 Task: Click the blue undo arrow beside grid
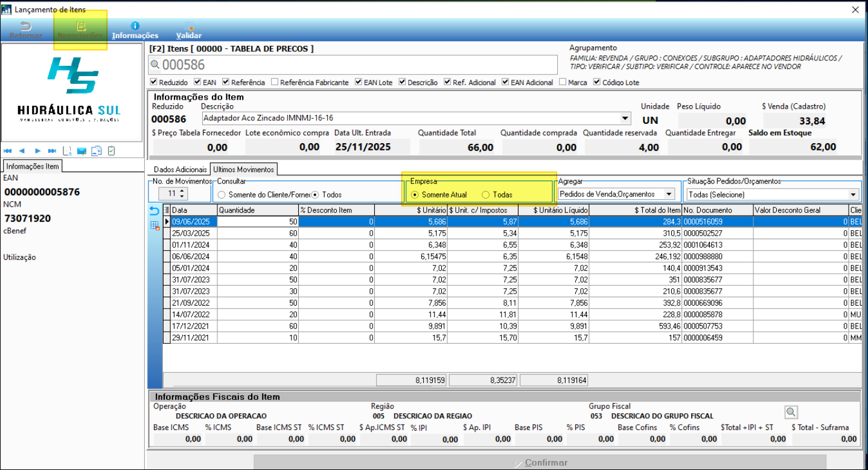point(155,210)
